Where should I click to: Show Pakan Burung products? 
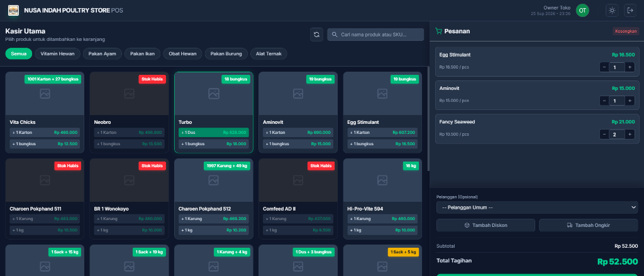click(226, 54)
